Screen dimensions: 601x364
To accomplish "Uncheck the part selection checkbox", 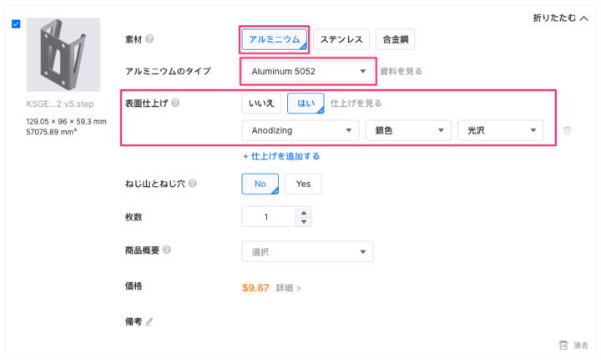I will pos(16,23).
